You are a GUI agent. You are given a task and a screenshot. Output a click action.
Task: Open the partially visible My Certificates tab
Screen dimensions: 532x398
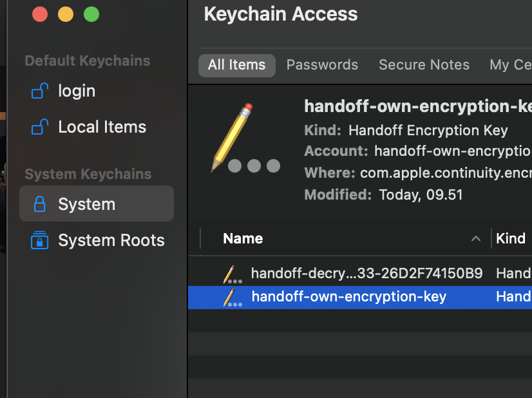(510, 65)
